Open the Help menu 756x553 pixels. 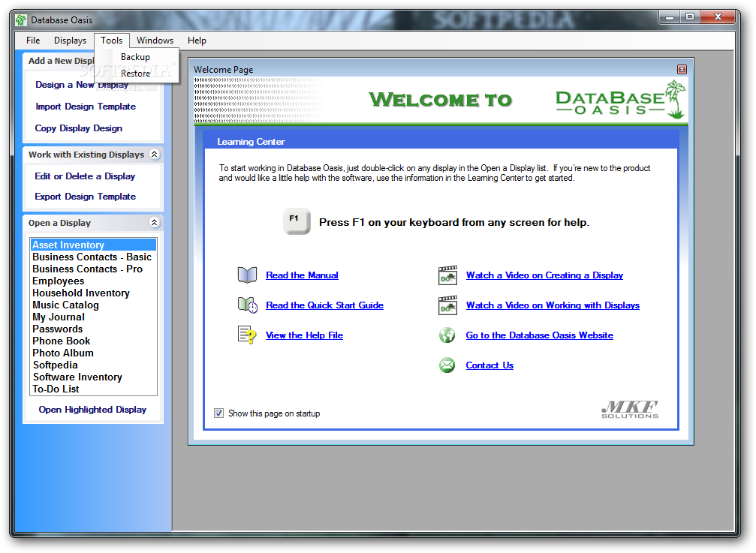pos(197,41)
